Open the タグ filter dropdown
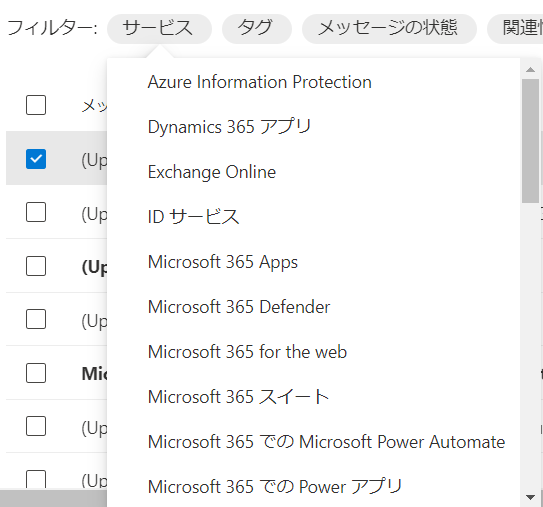 [257, 28]
